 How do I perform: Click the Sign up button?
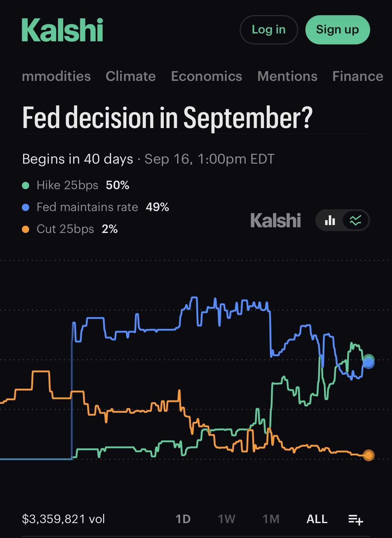pos(338,30)
